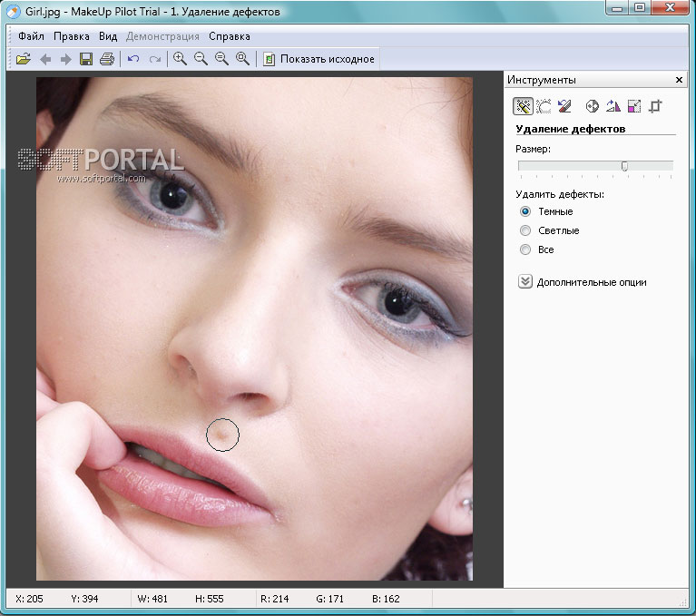
Task: Open the Файл menu
Action: click(31, 36)
